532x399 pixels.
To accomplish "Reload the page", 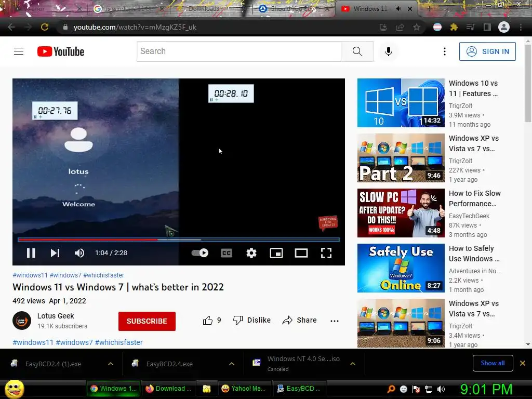I will (x=45, y=27).
